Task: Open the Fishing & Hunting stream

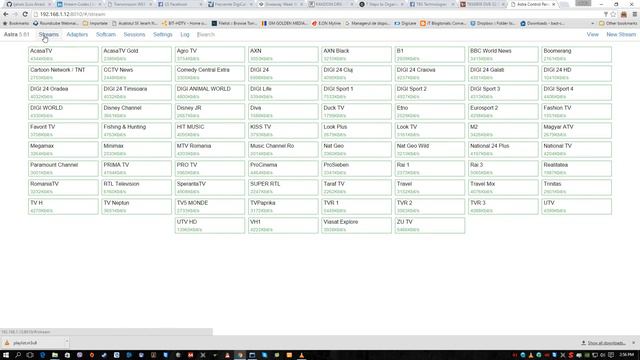Action: pyautogui.click(x=137, y=130)
